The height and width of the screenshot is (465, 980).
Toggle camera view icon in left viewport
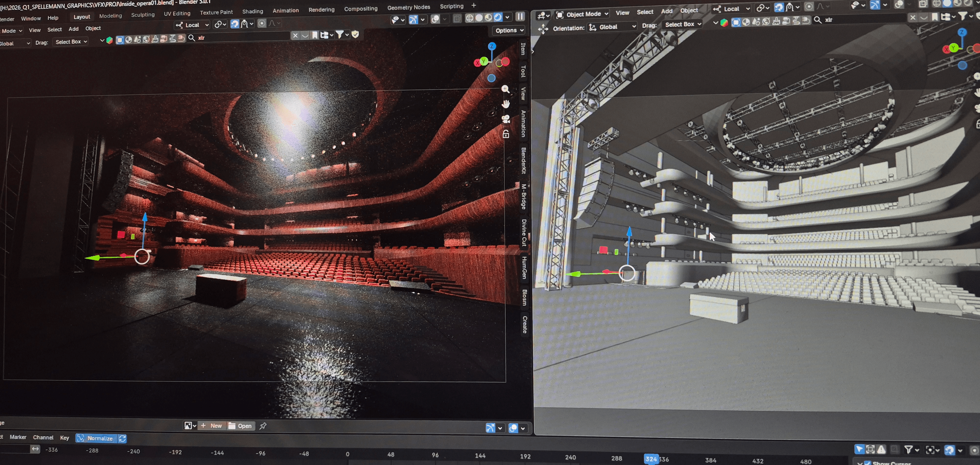click(x=506, y=119)
